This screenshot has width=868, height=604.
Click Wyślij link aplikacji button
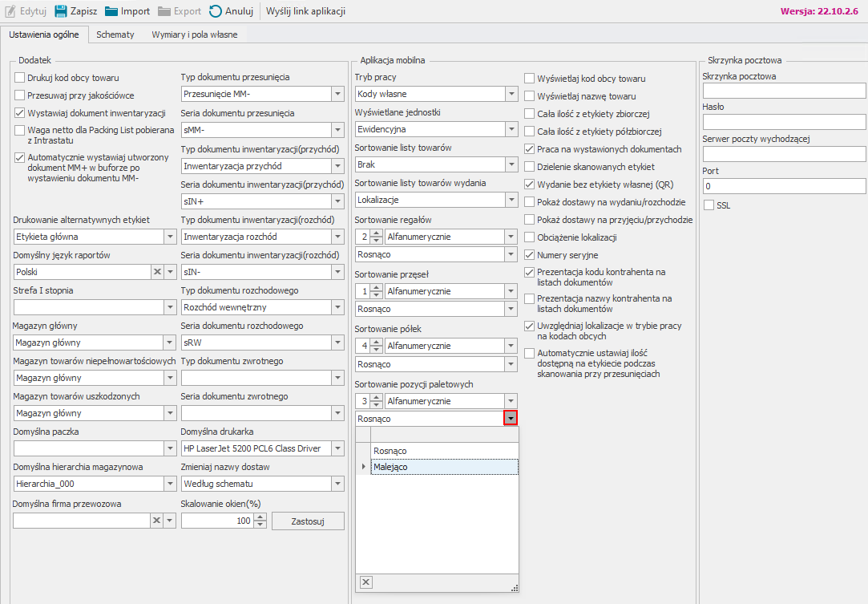pyautogui.click(x=306, y=11)
